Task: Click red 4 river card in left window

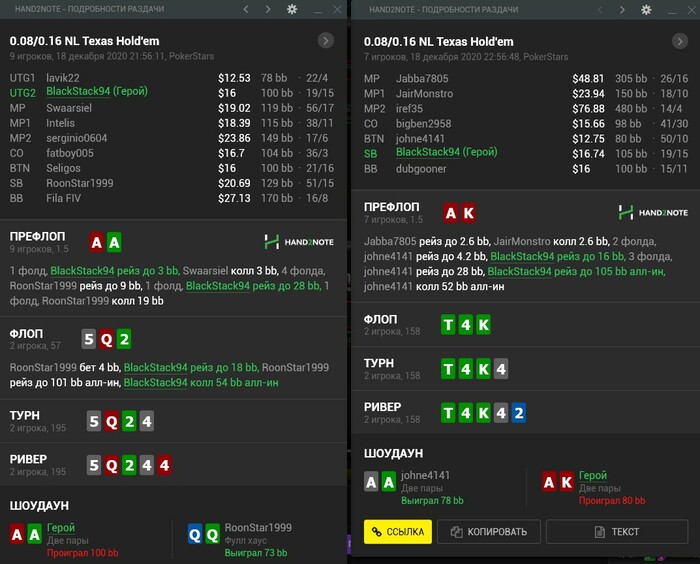Action: [164, 465]
